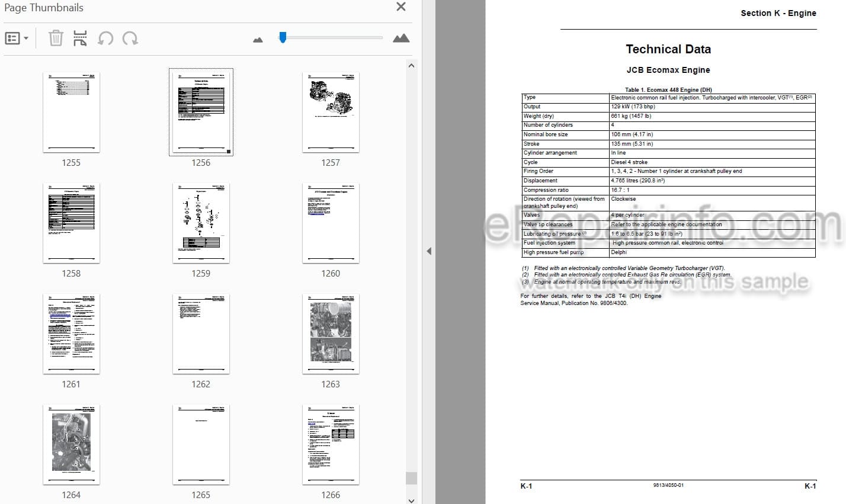Click the 'Delphi' fuel pump value
This screenshot has height=504, width=846.
tap(619, 252)
